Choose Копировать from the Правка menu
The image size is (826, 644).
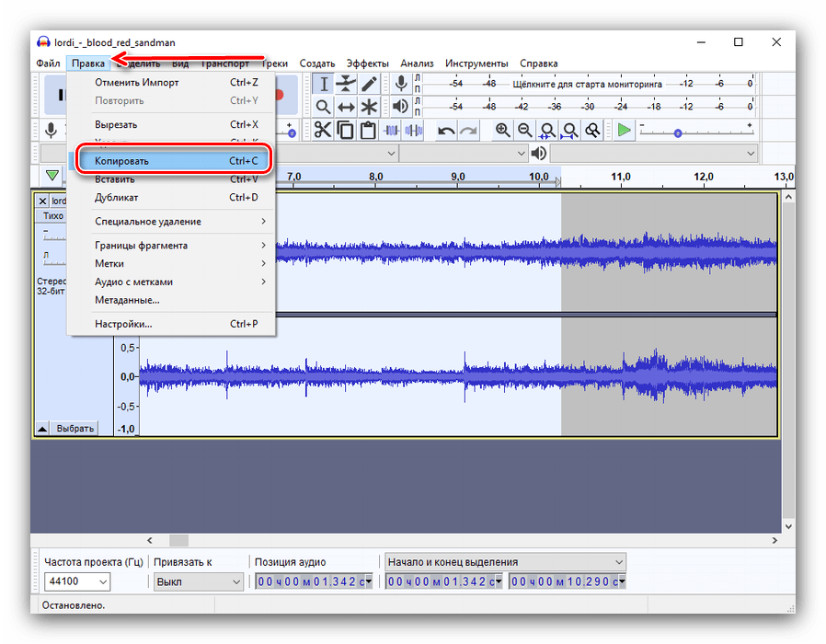(173, 161)
